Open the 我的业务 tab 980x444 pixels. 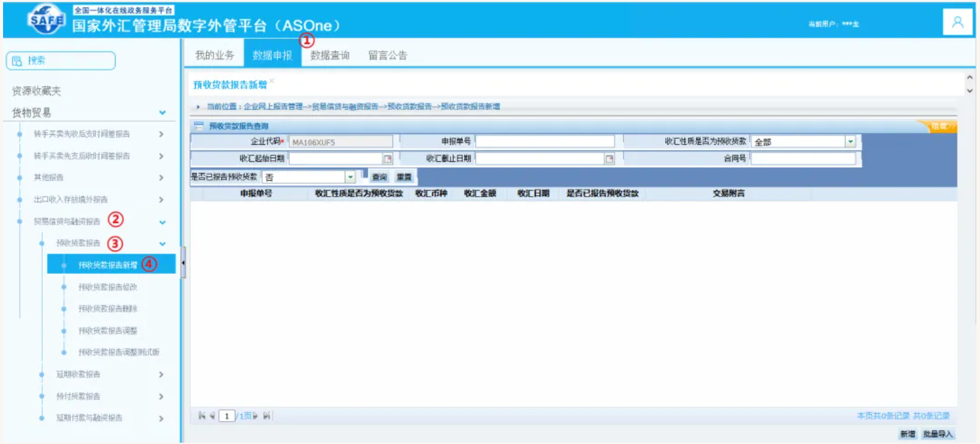(x=214, y=56)
